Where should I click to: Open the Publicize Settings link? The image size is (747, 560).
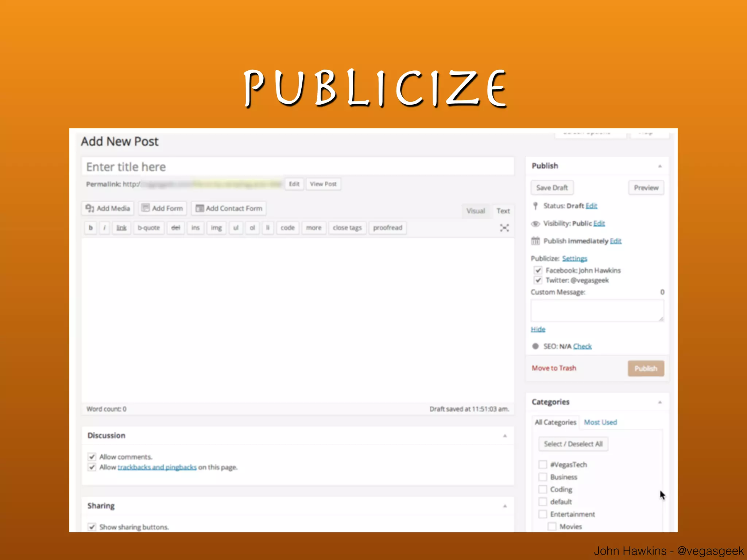pyautogui.click(x=574, y=258)
